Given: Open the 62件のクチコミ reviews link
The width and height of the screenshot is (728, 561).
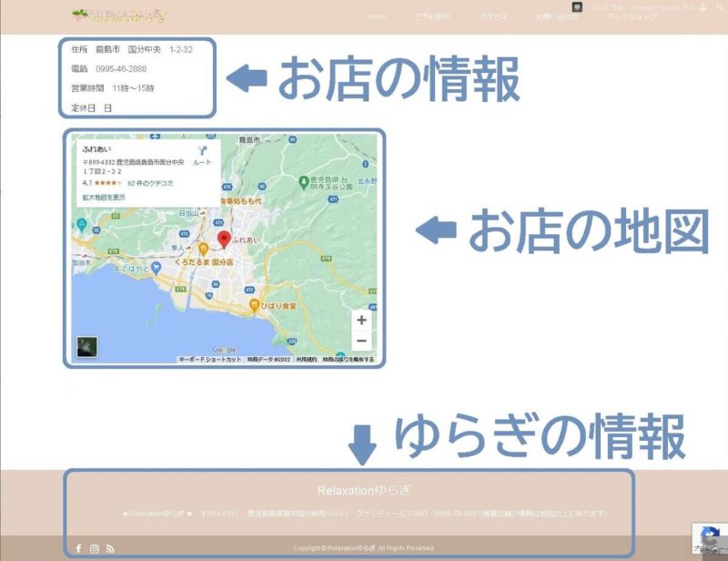Looking at the screenshot, I should 151,183.
